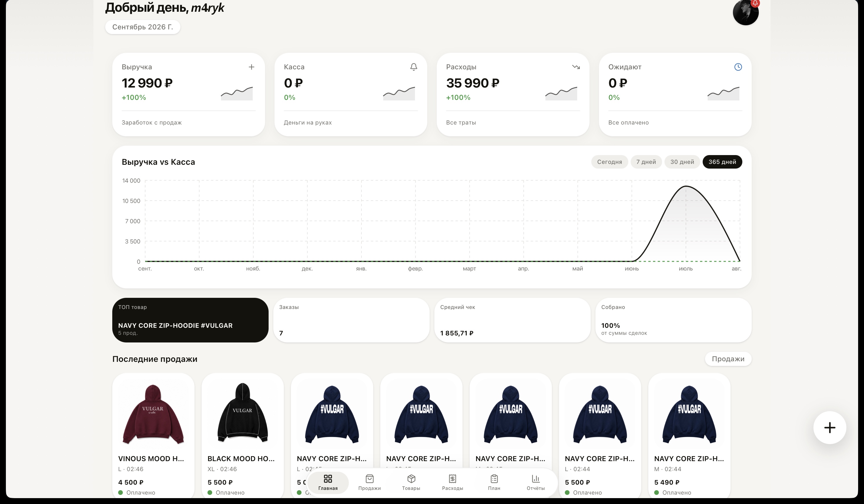Click the 1 855,71 ₽ average check value

pyautogui.click(x=457, y=333)
